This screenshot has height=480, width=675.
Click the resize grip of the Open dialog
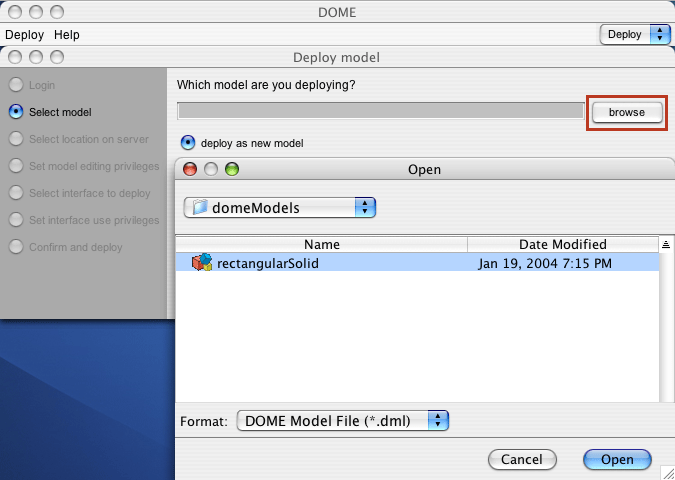click(x=667, y=472)
